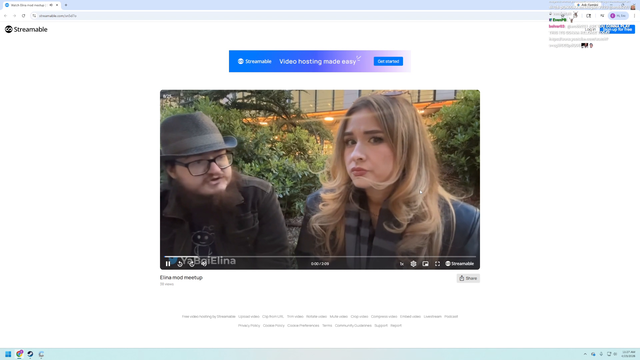Click the Share button below the video
The height and width of the screenshot is (360, 640).
[x=468, y=278]
